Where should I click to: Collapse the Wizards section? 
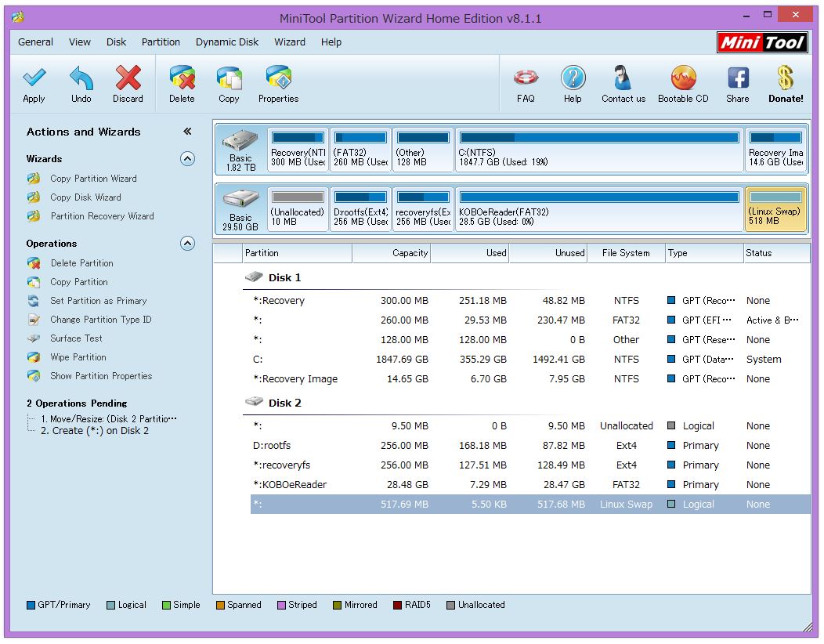click(188, 159)
